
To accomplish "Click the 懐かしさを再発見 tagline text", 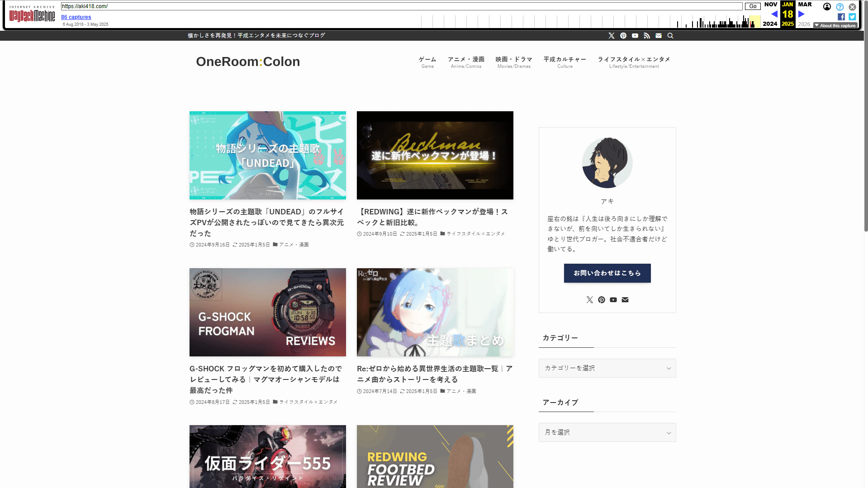I will [256, 35].
